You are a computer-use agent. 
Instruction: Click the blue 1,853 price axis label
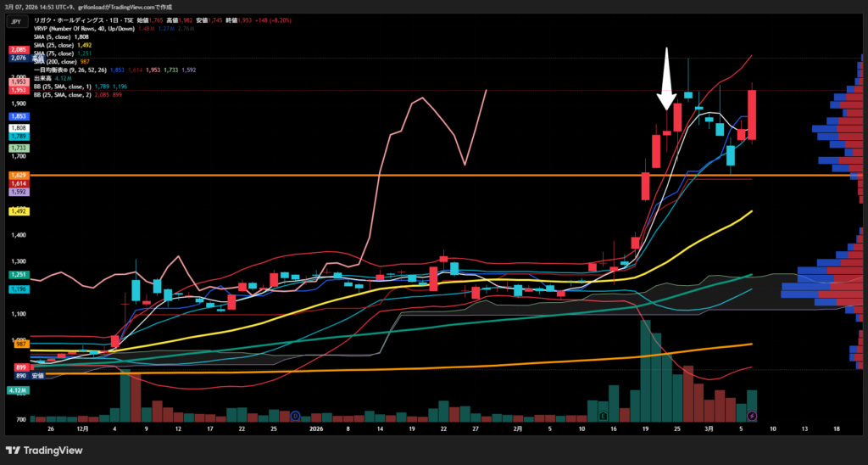coord(19,115)
